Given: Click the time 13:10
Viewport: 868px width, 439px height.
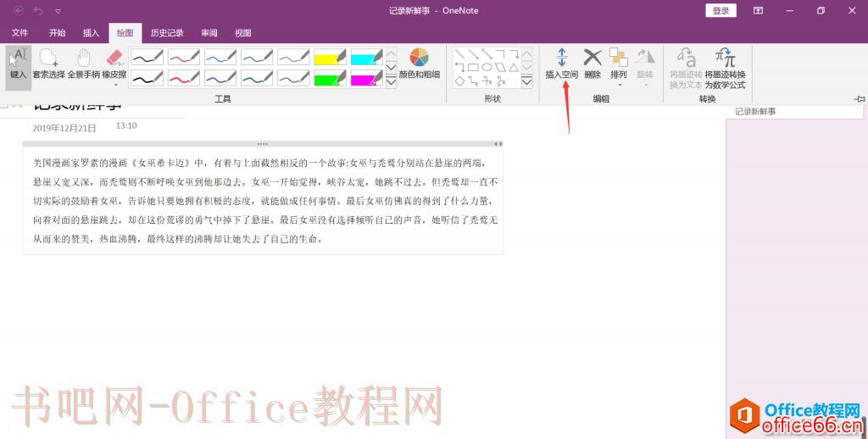Looking at the screenshot, I should (x=126, y=125).
